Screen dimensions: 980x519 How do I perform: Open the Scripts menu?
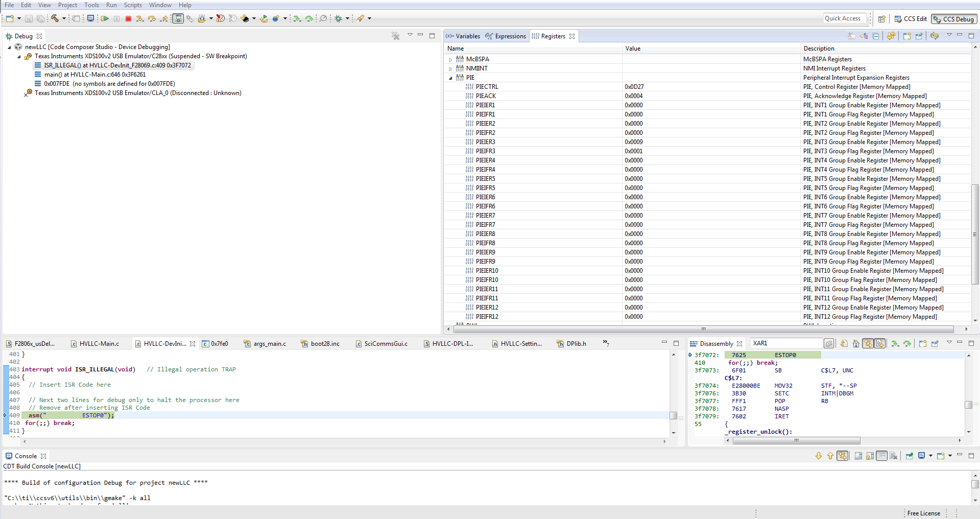[x=133, y=5]
